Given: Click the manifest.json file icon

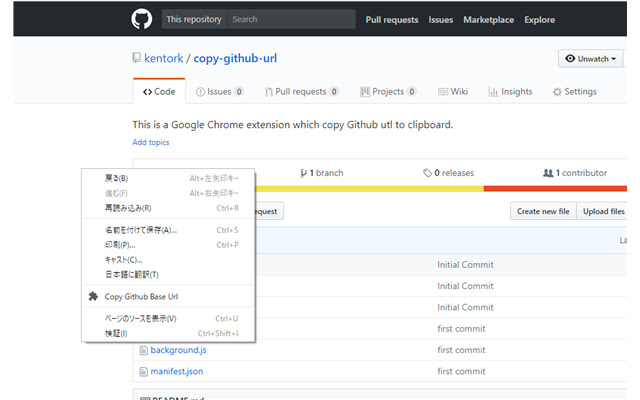Looking at the screenshot, I should [143, 371].
